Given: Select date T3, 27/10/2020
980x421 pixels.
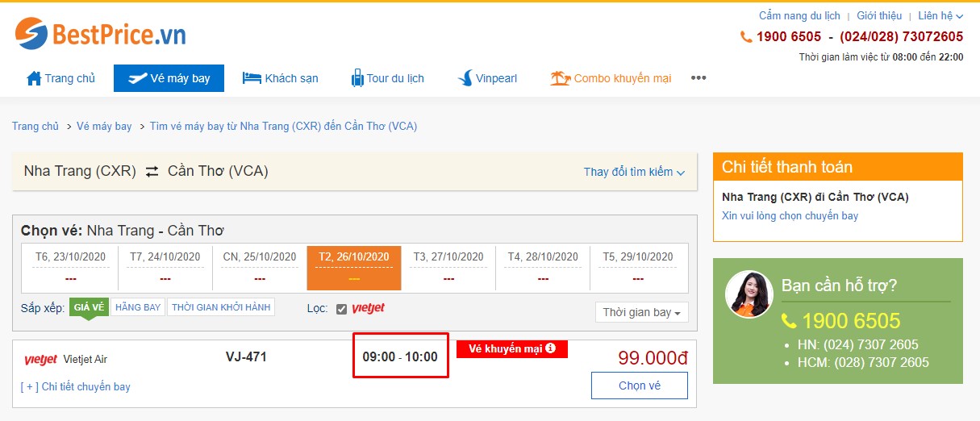Looking at the screenshot, I should tap(448, 267).
